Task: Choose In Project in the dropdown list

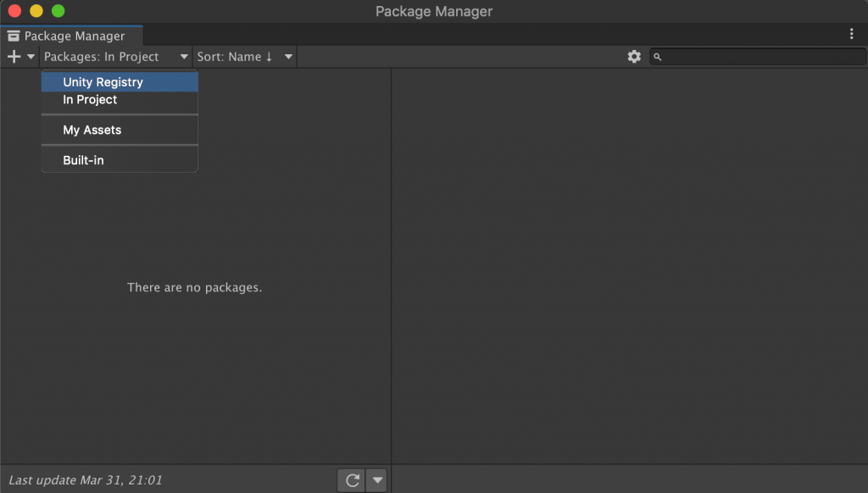Action: click(x=90, y=100)
